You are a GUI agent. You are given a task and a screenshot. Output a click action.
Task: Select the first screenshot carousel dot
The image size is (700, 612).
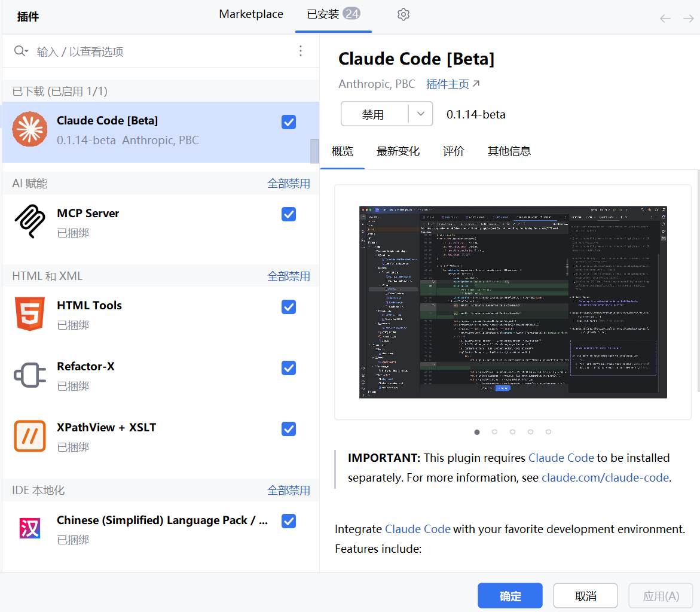477,432
